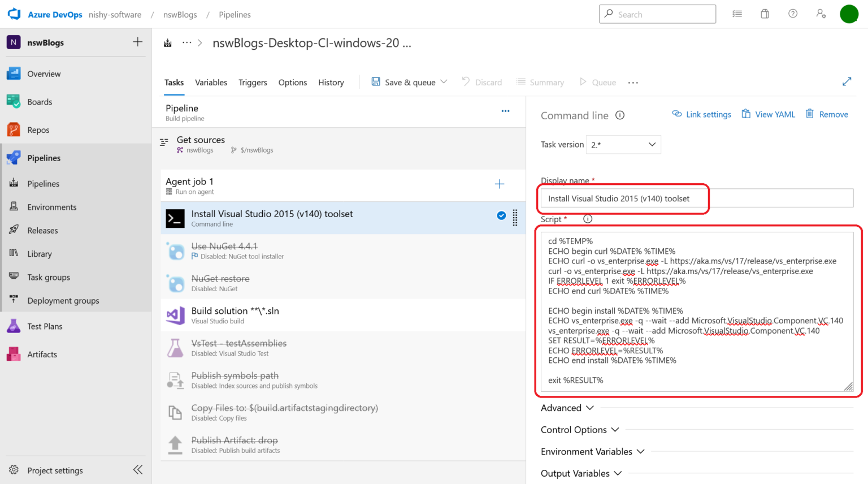This screenshot has width=868, height=484.
Task: Open the Help question mark icon
Action: [792, 14]
